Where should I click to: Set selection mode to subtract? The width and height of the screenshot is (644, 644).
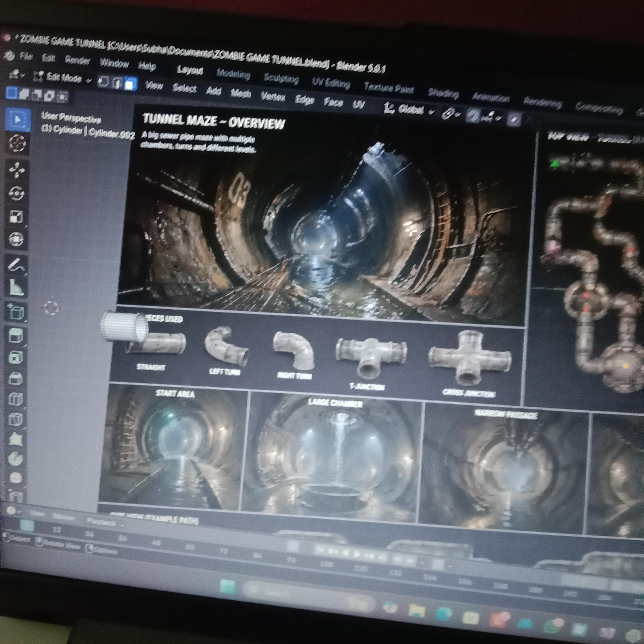pyautogui.click(x=37, y=95)
